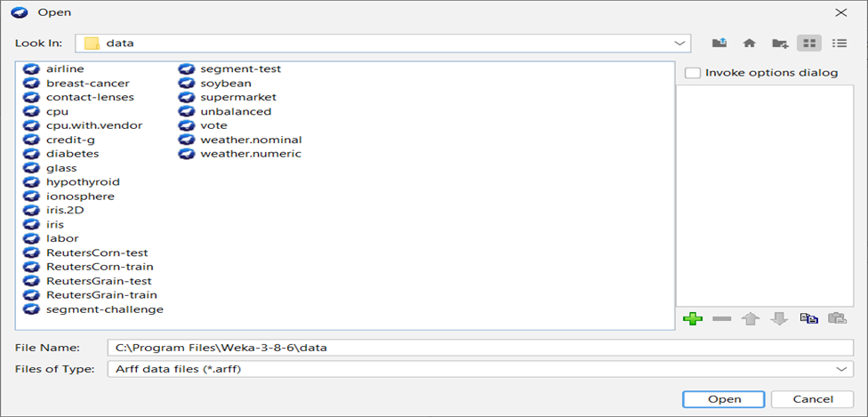Select the glass file icon

coord(31,168)
